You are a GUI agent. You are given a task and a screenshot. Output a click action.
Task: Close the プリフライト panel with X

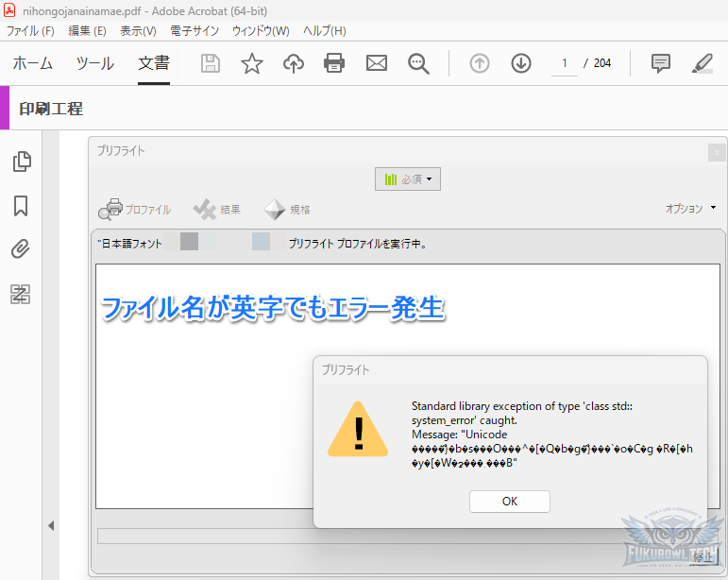tap(717, 152)
